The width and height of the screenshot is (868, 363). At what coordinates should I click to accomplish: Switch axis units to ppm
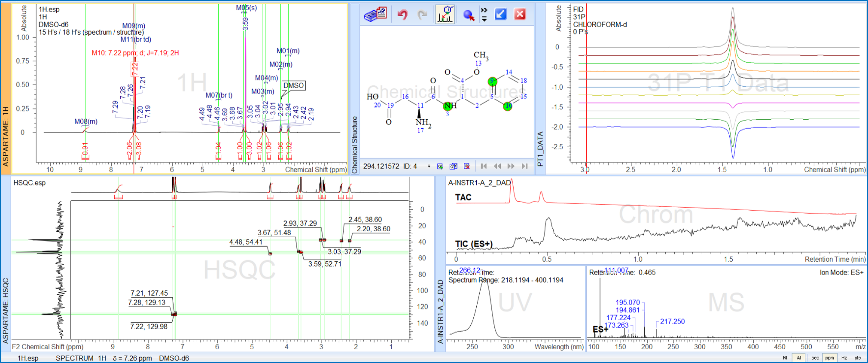pos(829,358)
